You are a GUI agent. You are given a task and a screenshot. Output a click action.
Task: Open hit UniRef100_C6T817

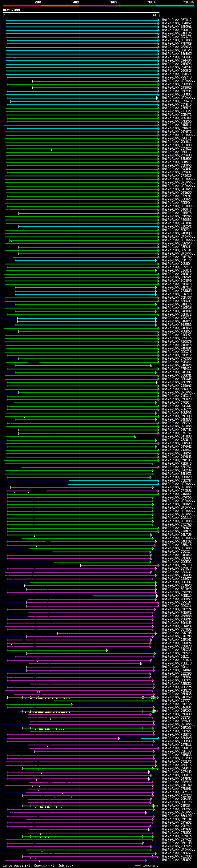pyautogui.click(x=177, y=20)
